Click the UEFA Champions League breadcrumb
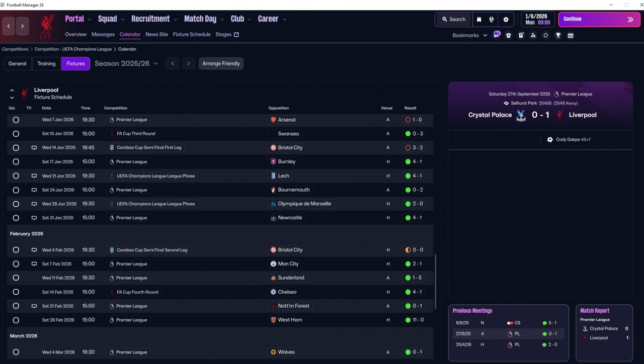 tap(73, 49)
